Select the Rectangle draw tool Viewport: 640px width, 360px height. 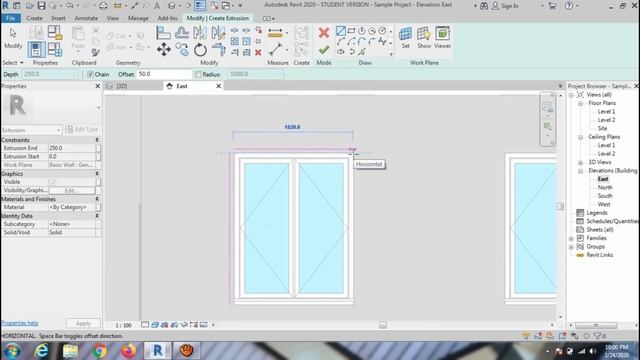point(351,31)
